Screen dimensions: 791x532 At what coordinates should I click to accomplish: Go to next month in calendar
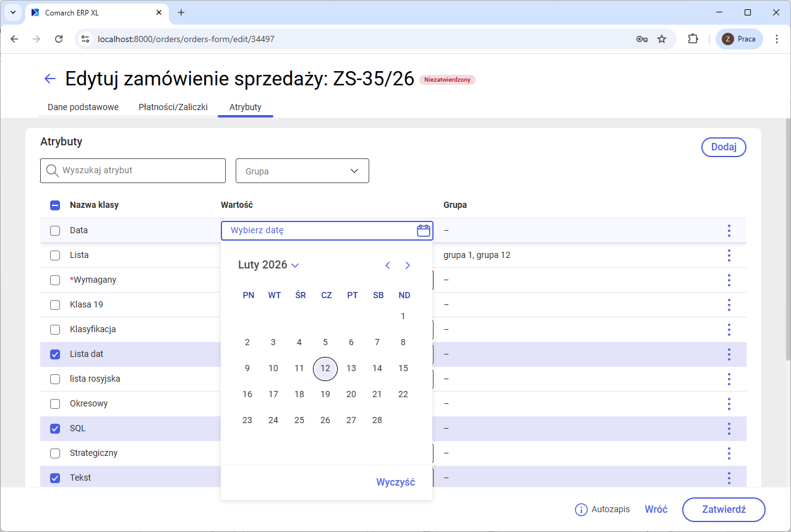408,265
